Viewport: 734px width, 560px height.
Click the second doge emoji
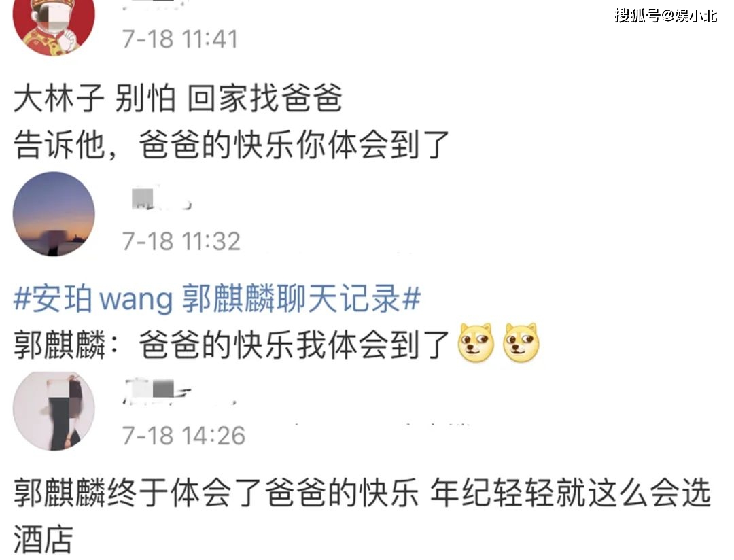[521, 343]
